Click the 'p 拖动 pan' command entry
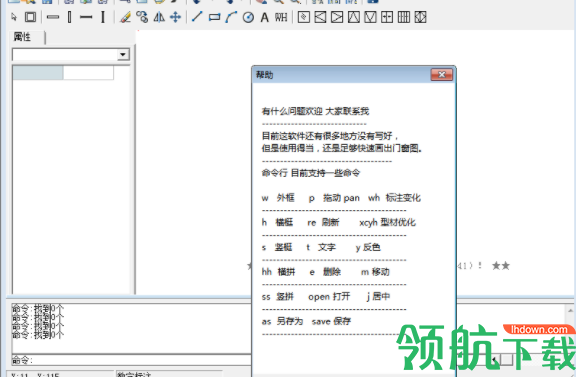This screenshot has height=377, width=576. click(334, 198)
